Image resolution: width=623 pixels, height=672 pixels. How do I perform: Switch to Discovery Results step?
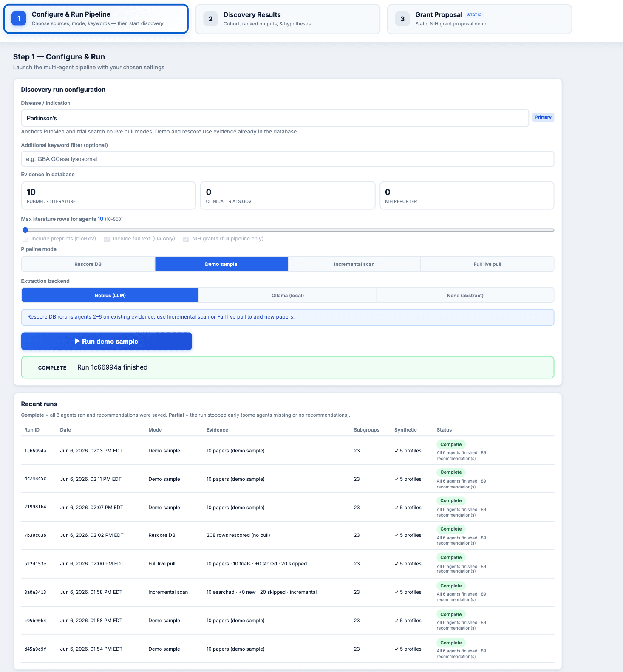coord(288,19)
